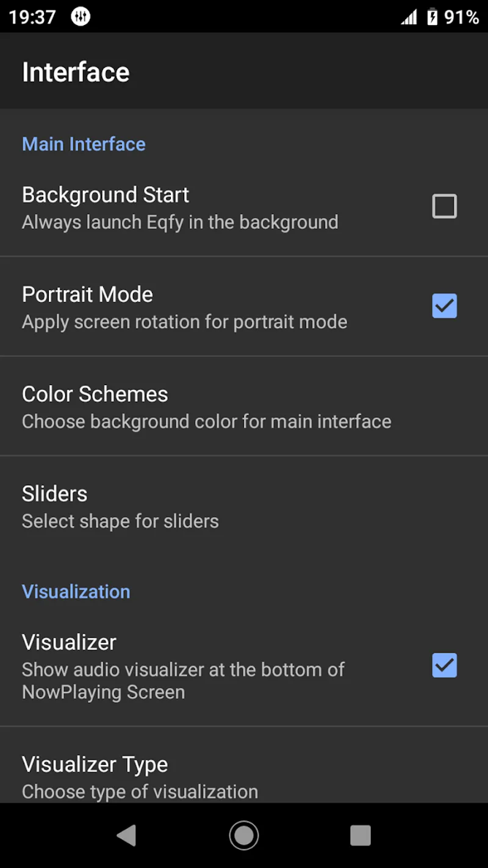Viewport: 488px width, 868px height.
Task: Tap the Interface screen title
Action: (x=76, y=72)
